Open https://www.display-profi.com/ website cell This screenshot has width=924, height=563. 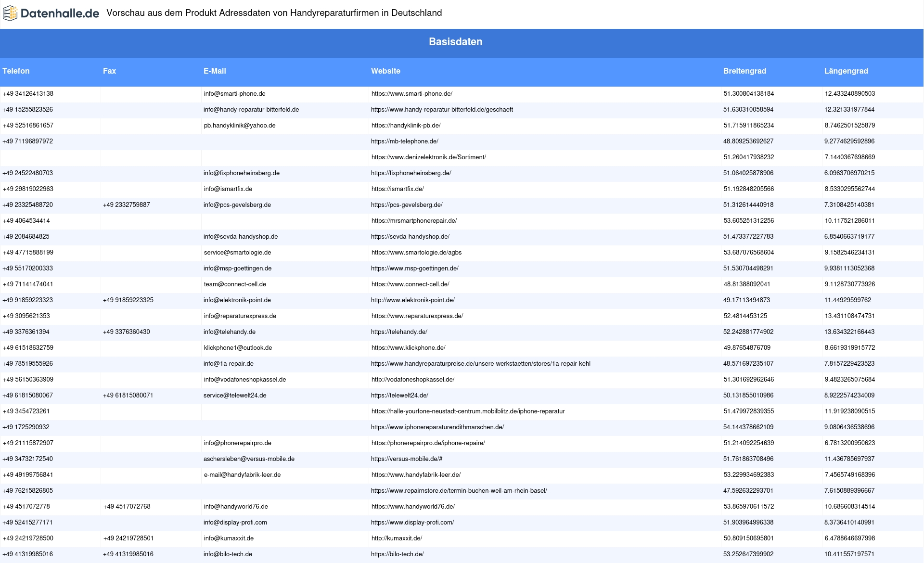[412, 523]
